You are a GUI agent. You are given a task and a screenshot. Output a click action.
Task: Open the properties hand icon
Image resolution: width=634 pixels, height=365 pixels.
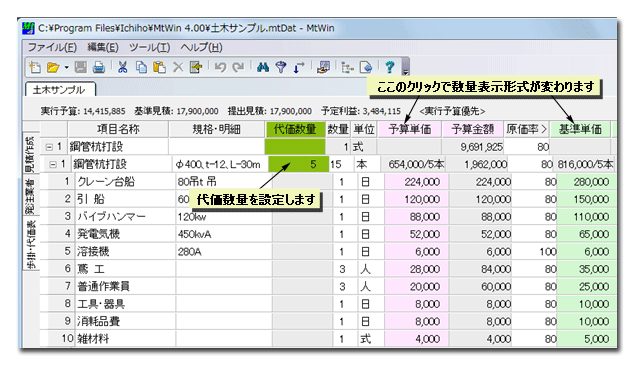pyautogui.click(x=323, y=67)
